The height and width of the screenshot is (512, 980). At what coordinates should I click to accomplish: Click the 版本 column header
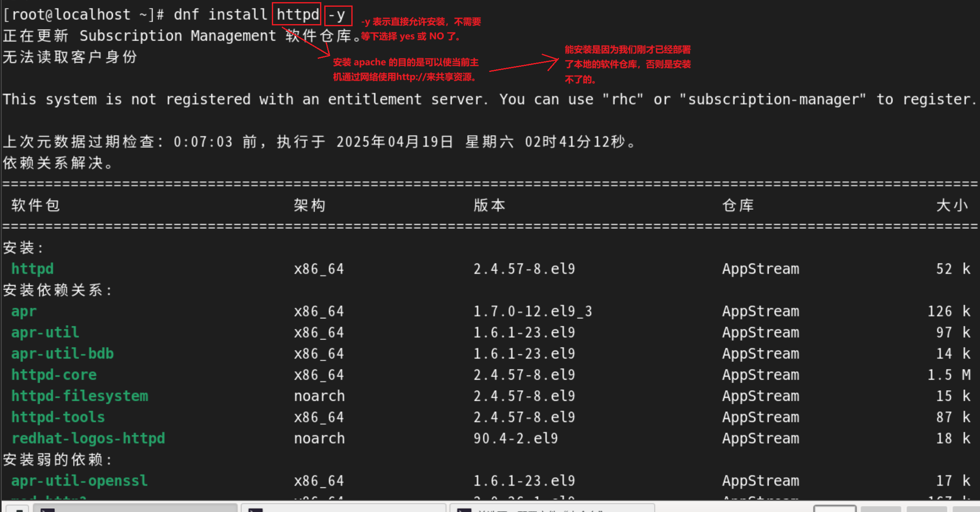click(x=489, y=205)
